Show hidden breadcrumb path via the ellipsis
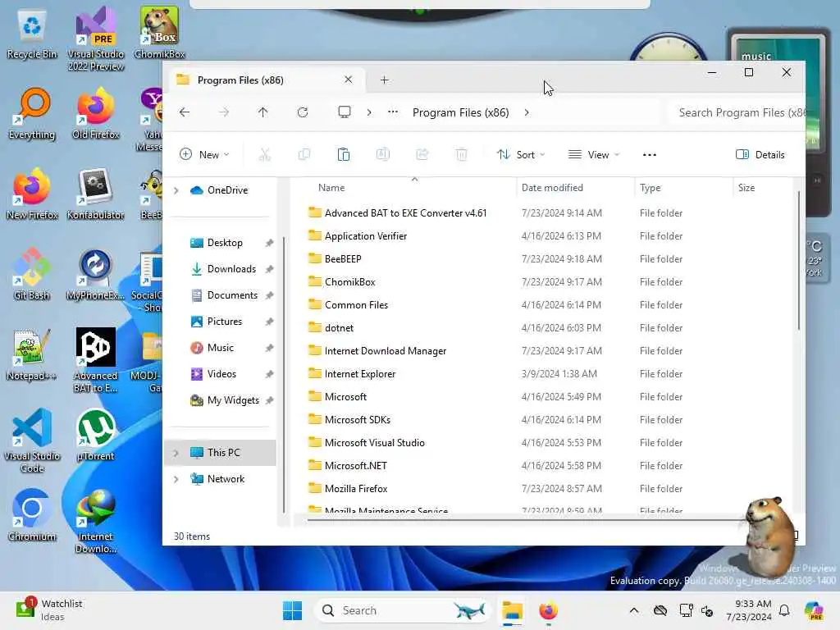 click(393, 112)
